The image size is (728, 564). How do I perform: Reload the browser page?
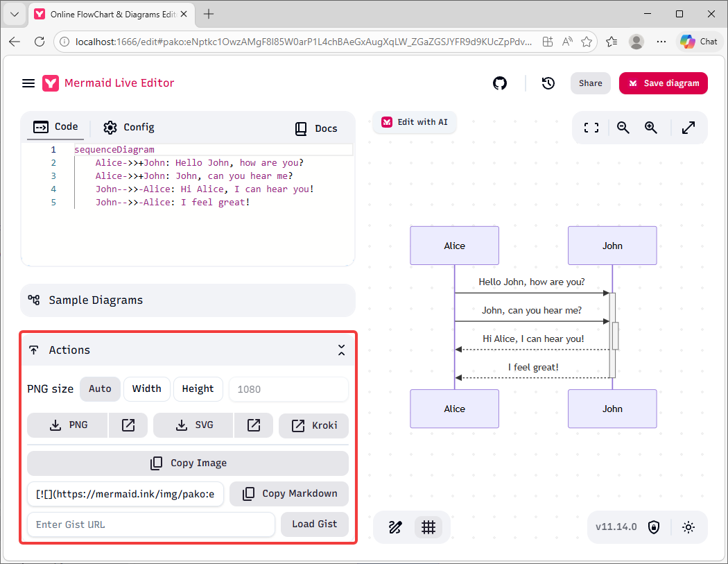pos(40,42)
